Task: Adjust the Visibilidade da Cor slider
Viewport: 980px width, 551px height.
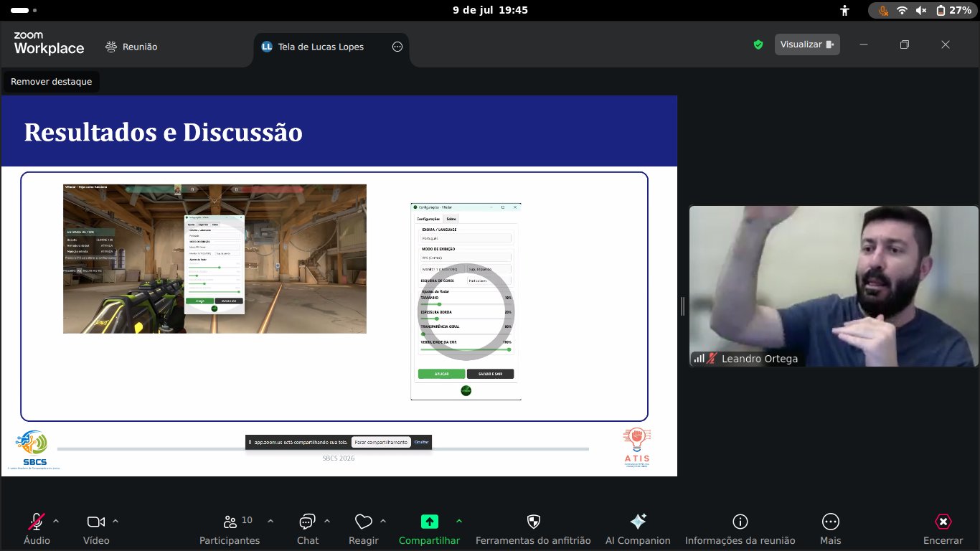Action: click(x=466, y=349)
